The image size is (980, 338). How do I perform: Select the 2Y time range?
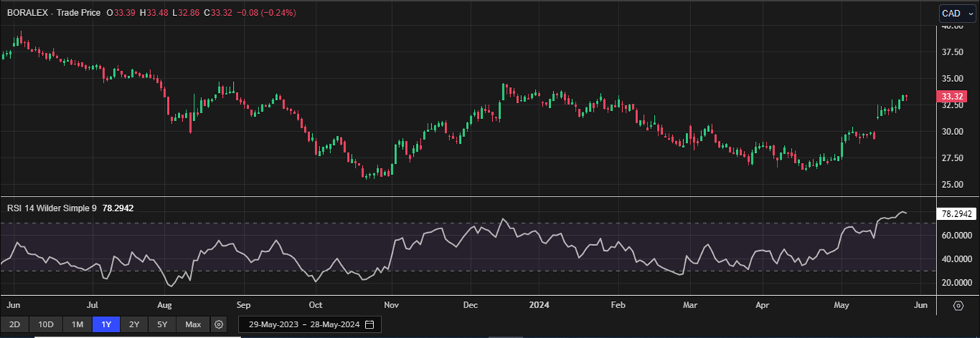134,324
